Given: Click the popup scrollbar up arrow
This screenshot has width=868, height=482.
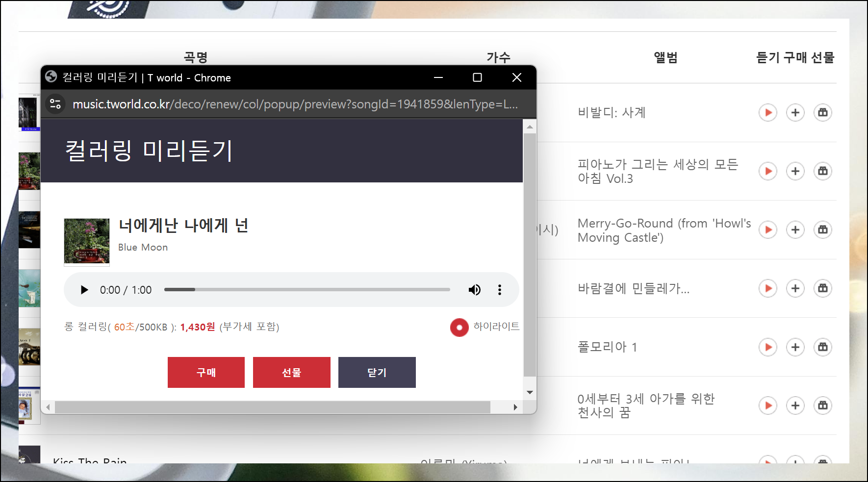Looking at the screenshot, I should (530, 127).
